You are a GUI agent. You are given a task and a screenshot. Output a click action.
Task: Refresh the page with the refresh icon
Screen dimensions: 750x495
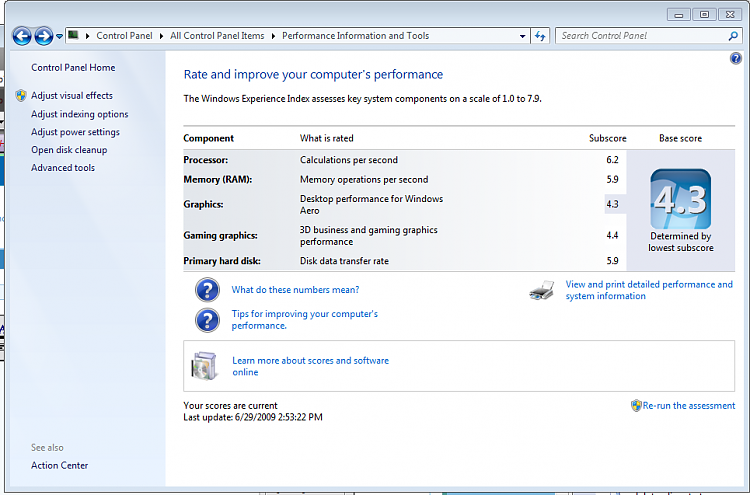[540, 36]
